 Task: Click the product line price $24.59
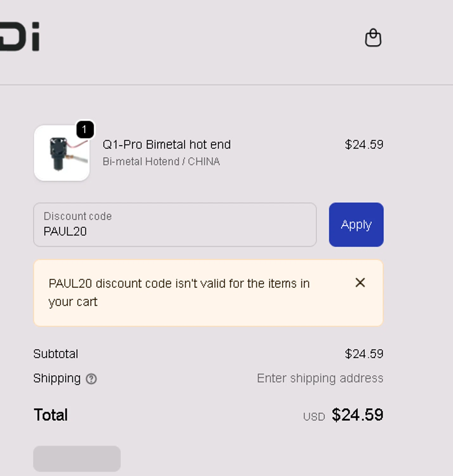coord(364,145)
